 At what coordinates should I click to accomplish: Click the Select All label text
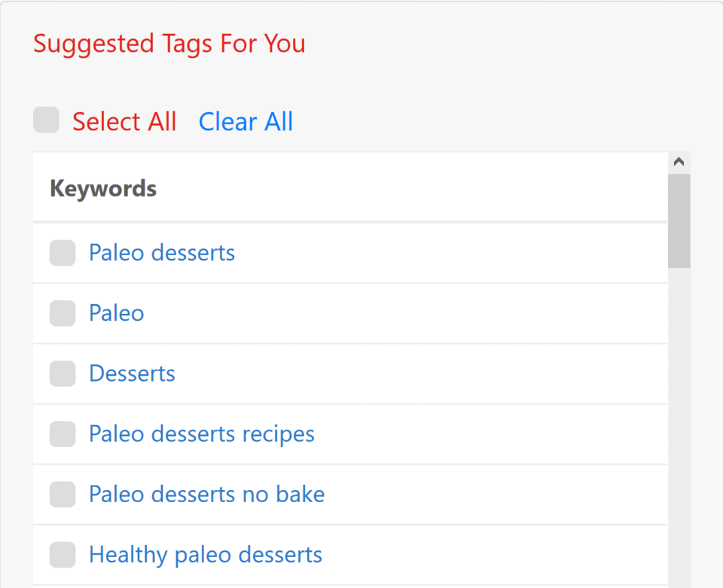[x=124, y=121]
